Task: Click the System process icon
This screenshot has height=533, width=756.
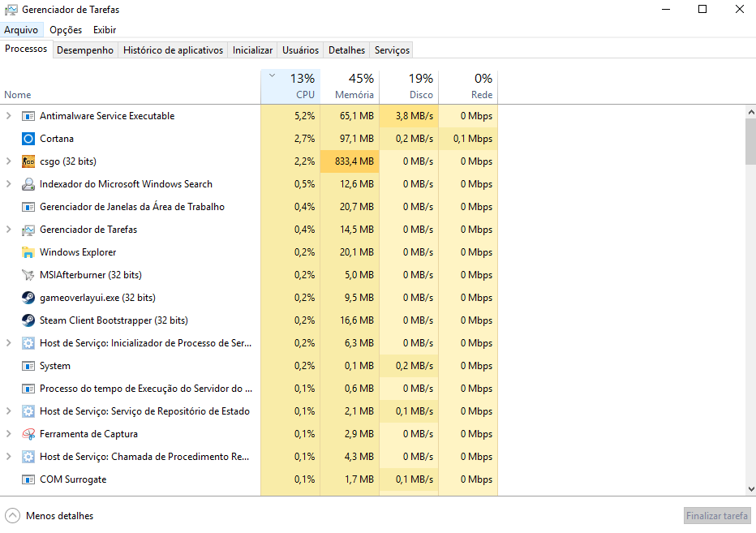Action: click(28, 366)
